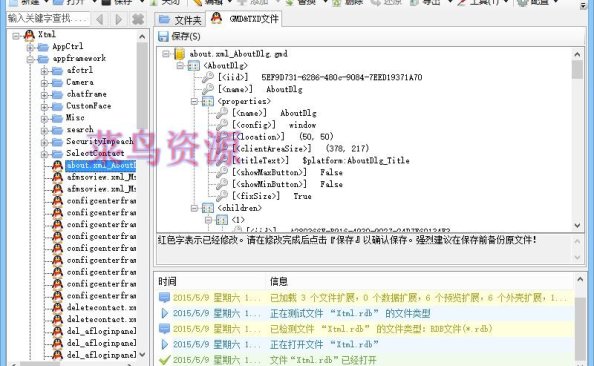
Task: Select the about.xml_About file entry
Action: click(x=100, y=166)
